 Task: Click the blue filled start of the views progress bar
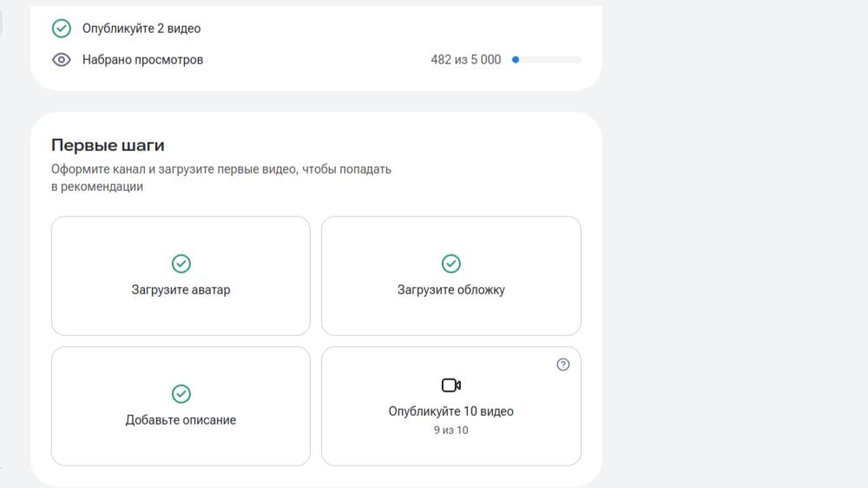pos(516,60)
